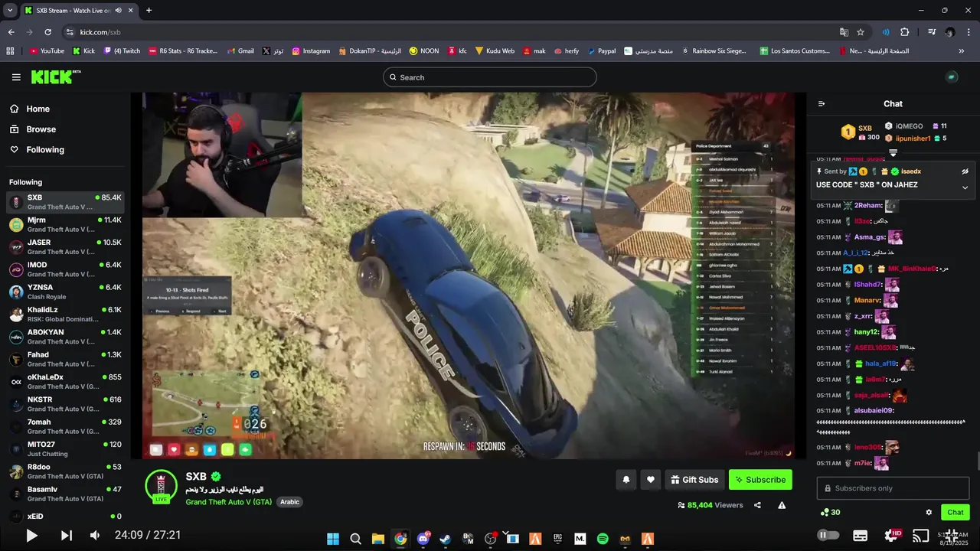Cast the video with cast icon
The image size is (980, 551).
pyautogui.click(x=921, y=536)
